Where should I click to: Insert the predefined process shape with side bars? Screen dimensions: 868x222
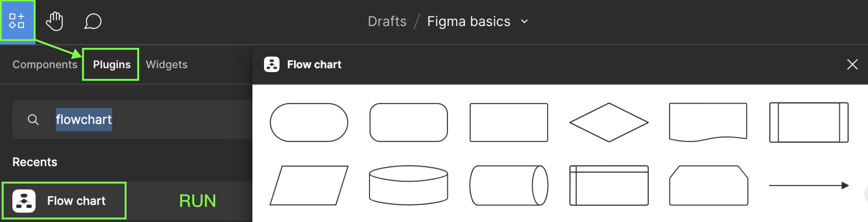[809, 122]
